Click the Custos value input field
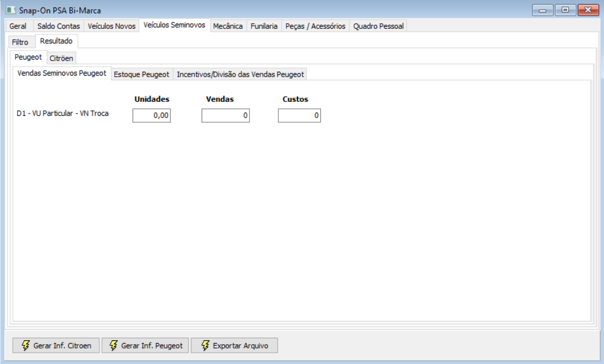Image resolution: width=604 pixels, height=364 pixels. [299, 115]
